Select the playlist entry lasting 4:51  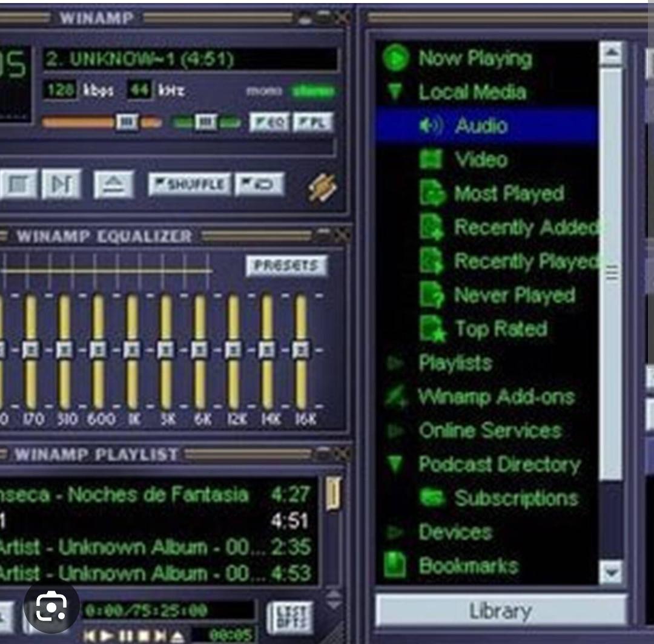coord(159,521)
